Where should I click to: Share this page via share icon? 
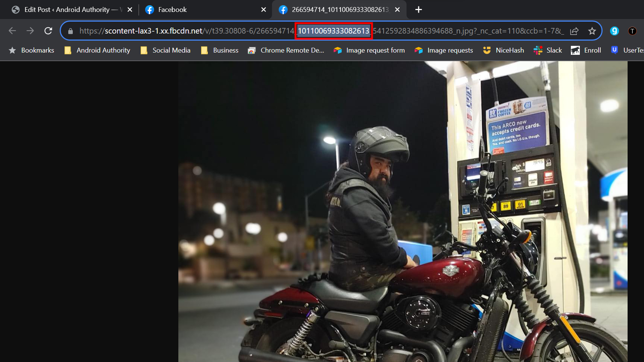(574, 31)
